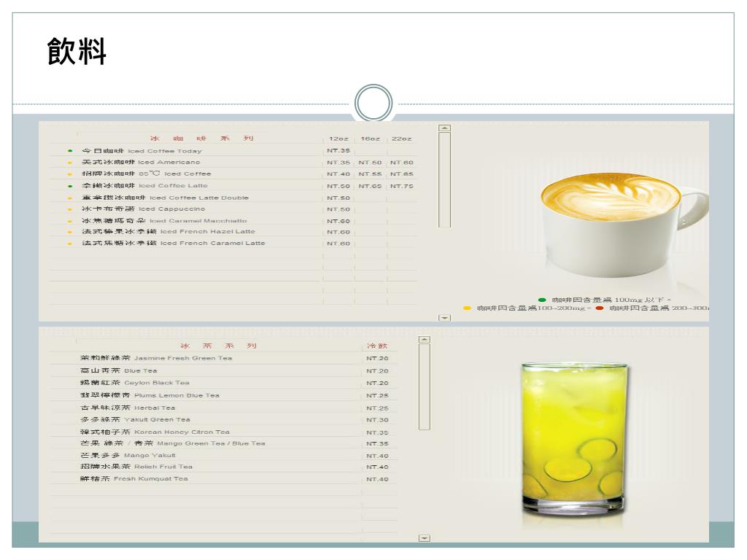Click the Korean Honey Citron Tea row
747x560 pixels.
pos(224,432)
